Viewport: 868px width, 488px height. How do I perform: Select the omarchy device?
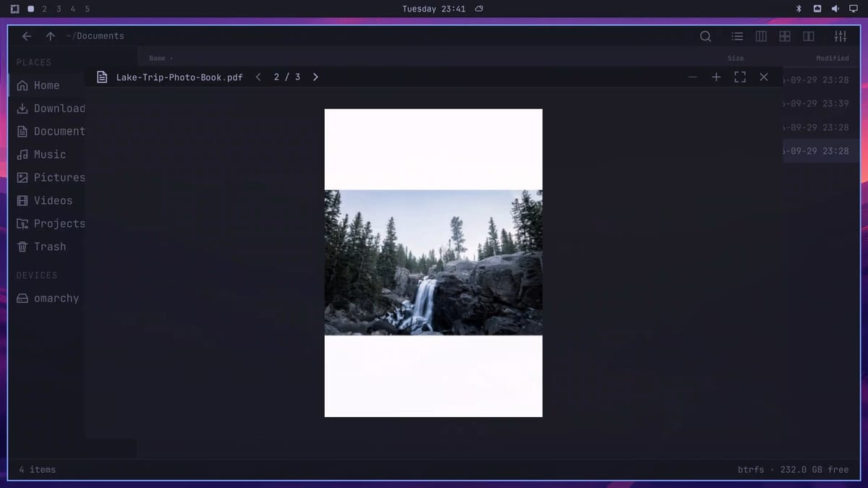48,299
